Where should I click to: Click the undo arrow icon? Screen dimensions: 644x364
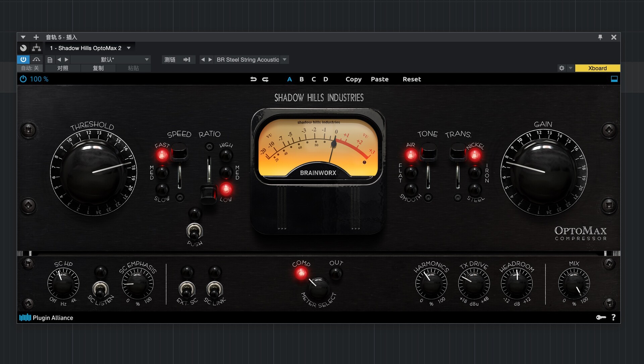(x=253, y=79)
